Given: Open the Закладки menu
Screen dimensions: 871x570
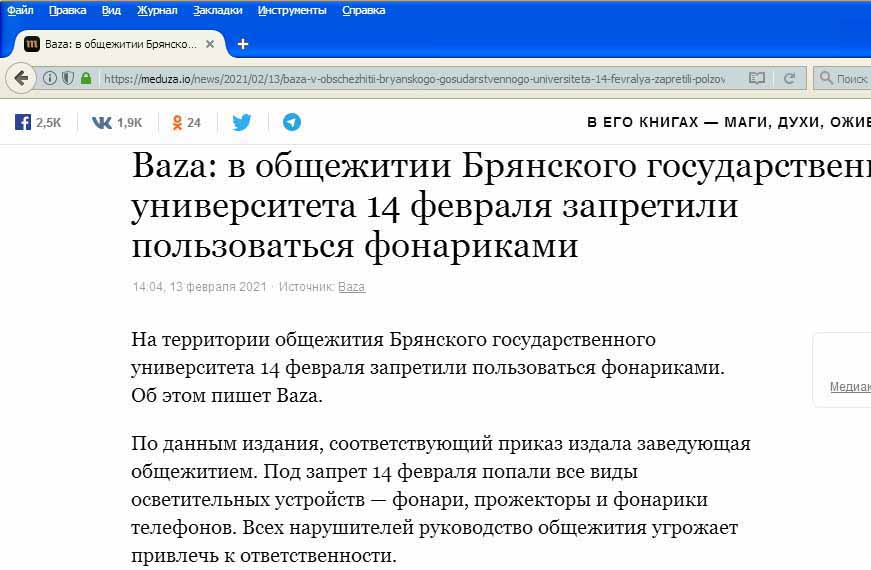Looking at the screenshot, I should (217, 10).
